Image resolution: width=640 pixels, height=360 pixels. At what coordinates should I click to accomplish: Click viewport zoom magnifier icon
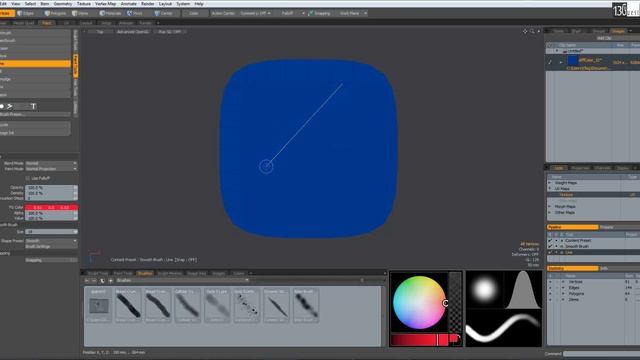[532, 31]
